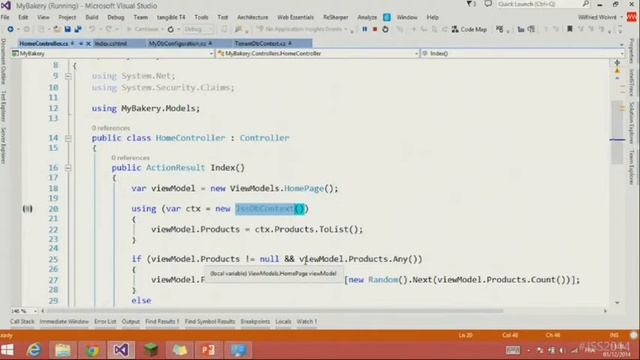Open the ReSharper menu

pyautogui.click(x=336, y=17)
